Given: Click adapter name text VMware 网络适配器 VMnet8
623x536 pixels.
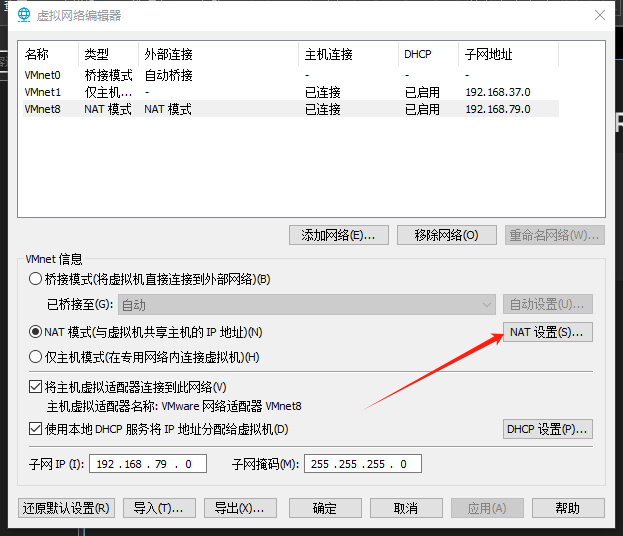Looking at the screenshot, I should (x=232, y=406).
